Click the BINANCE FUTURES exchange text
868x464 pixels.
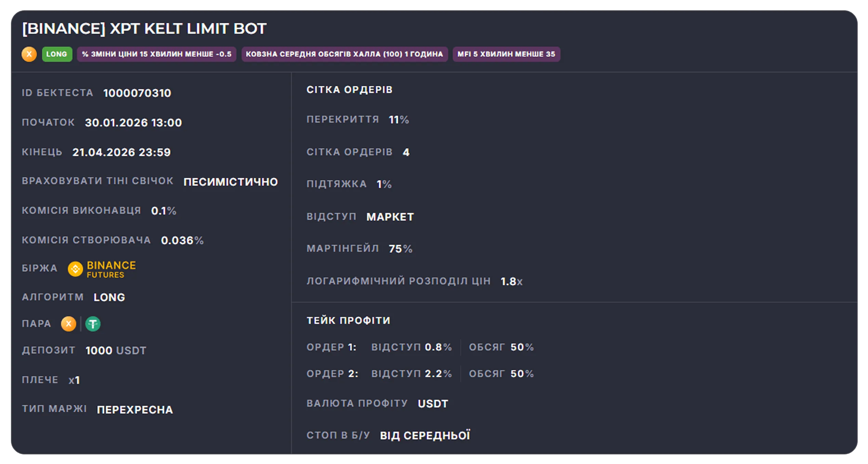pyautogui.click(x=111, y=269)
